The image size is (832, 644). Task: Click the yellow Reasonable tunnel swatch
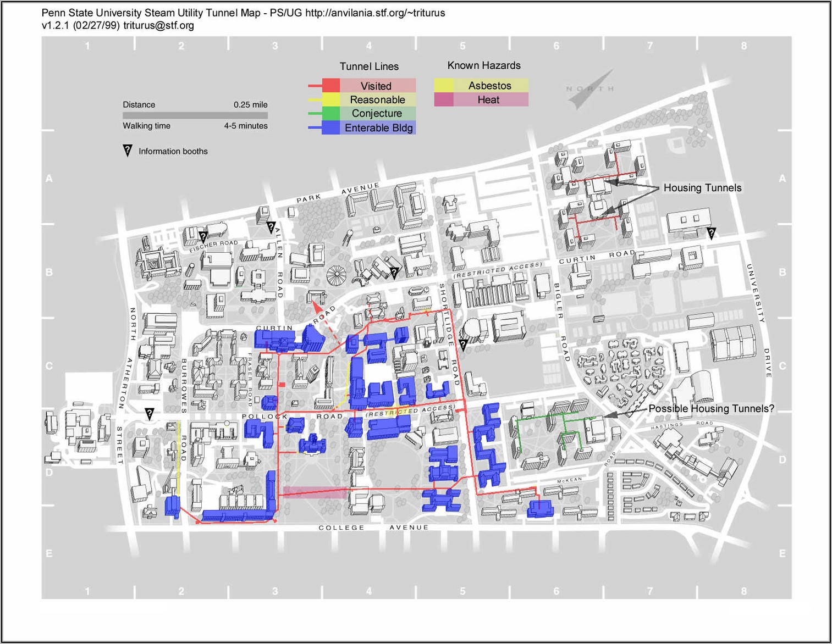[x=331, y=99]
